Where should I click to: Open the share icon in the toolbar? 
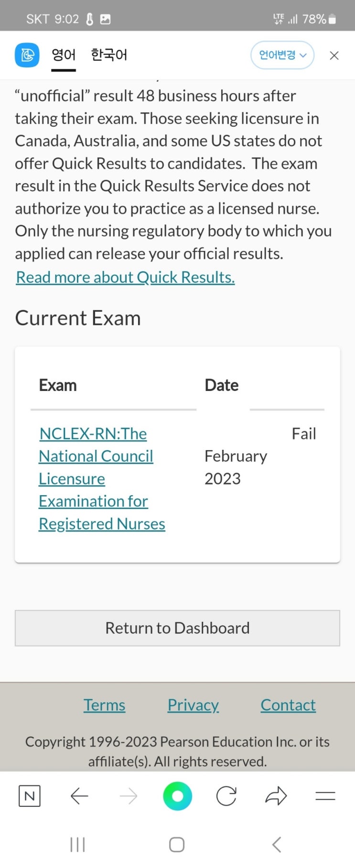point(276,796)
